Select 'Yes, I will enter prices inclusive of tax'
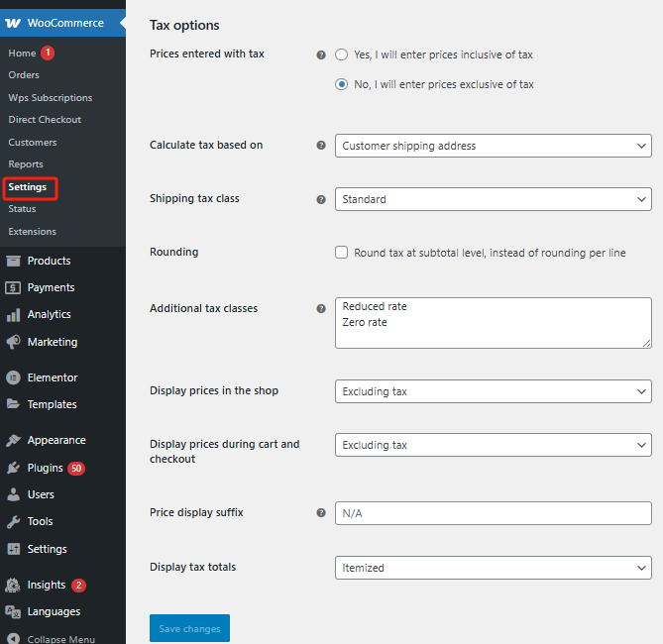This screenshot has height=644, width=663. tap(342, 54)
